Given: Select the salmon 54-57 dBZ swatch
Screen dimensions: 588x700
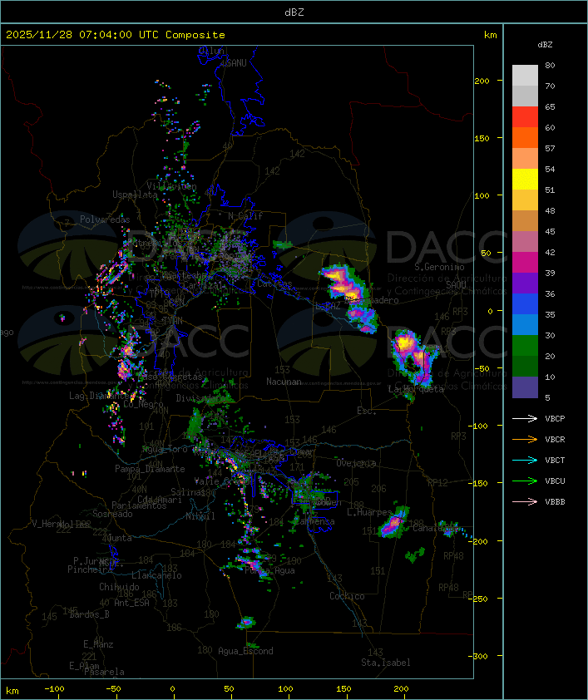Looking at the screenshot, I should pyautogui.click(x=525, y=159).
